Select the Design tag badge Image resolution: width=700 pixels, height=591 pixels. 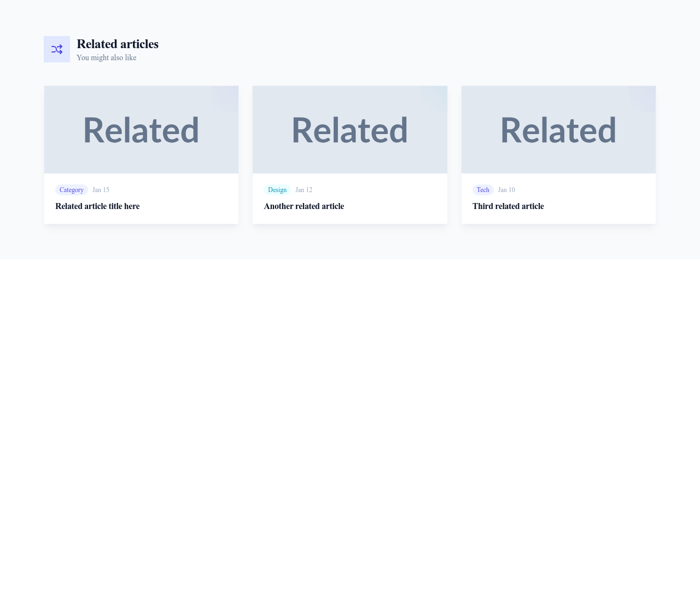tap(277, 190)
